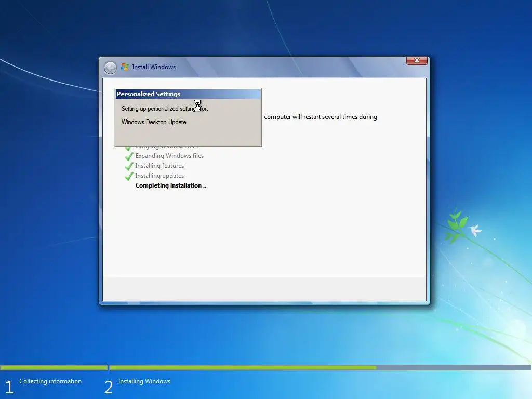This screenshot has width=532, height=399.
Task: Click the Windows flag logo in title bar
Action: (125, 67)
